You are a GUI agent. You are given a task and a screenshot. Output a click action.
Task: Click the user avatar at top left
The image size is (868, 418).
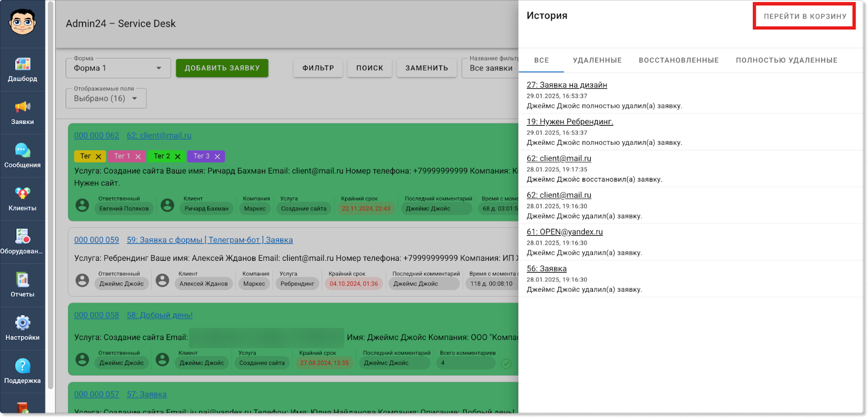tap(22, 22)
